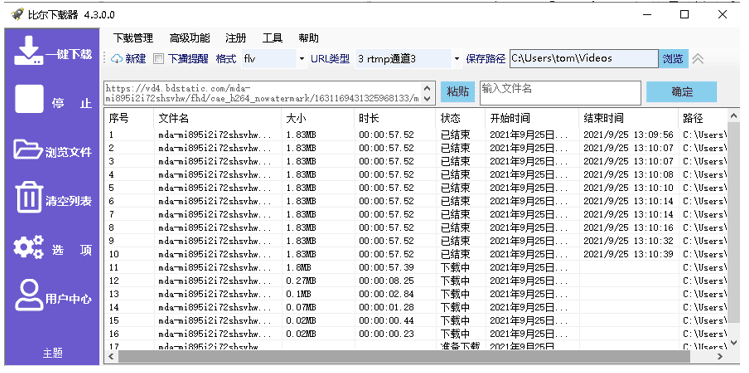Click the 状态 column header
Screen dimensions: 749x373
coord(460,118)
